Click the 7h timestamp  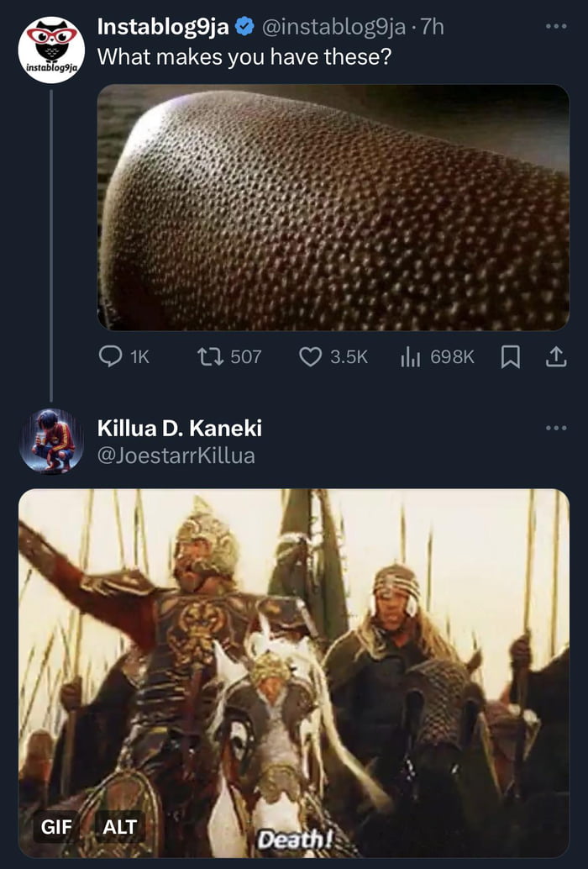431,28
